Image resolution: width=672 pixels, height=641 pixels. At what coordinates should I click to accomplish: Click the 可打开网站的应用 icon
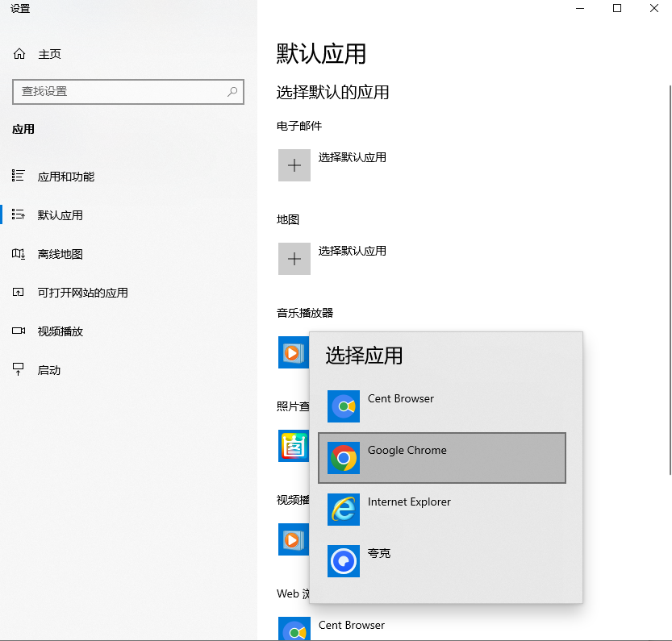pos(18,293)
